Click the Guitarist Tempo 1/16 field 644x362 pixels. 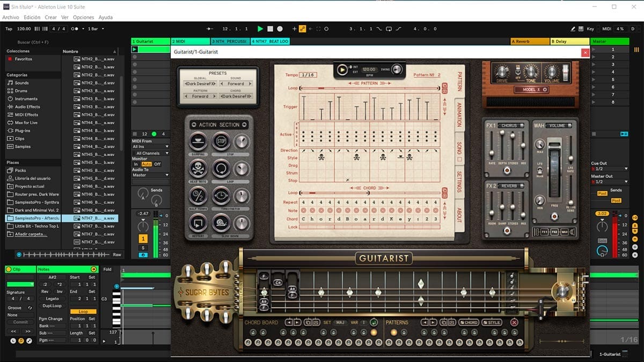click(308, 75)
